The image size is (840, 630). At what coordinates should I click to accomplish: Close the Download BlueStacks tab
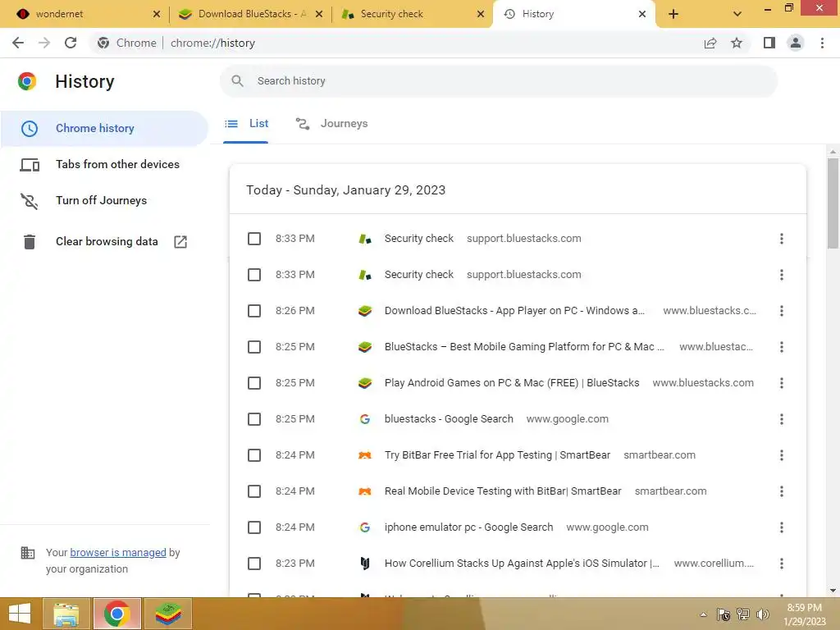[x=319, y=15]
